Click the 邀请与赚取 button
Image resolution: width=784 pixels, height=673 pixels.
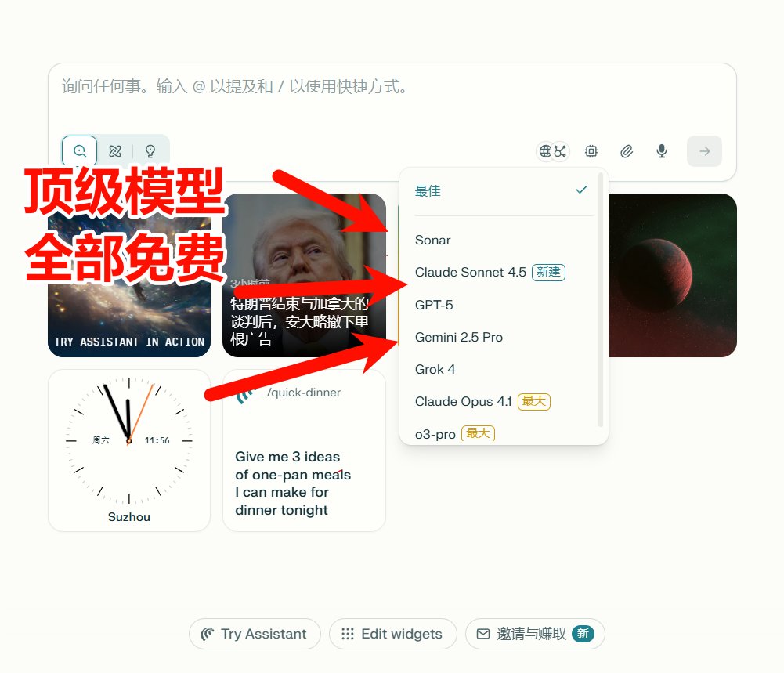tap(535, 634)
